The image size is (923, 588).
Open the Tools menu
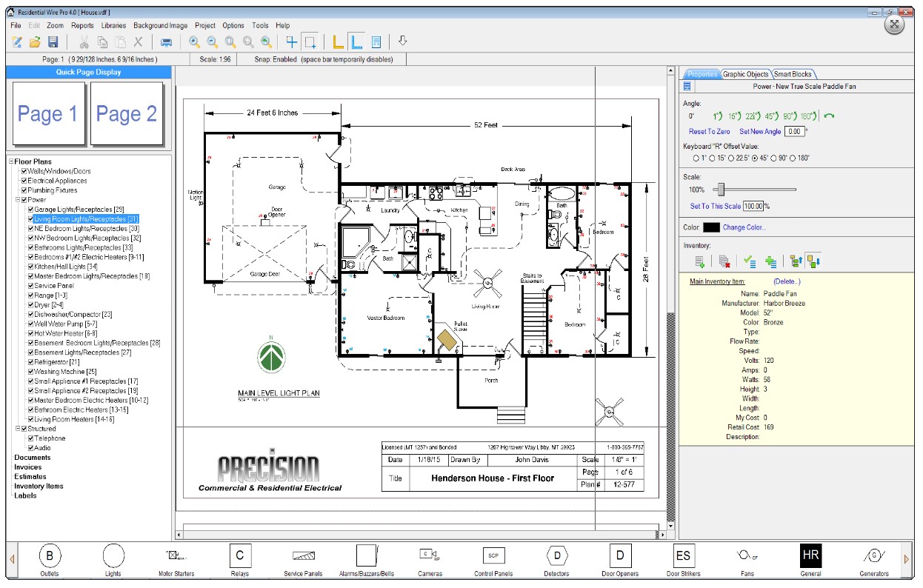point(260,25)
